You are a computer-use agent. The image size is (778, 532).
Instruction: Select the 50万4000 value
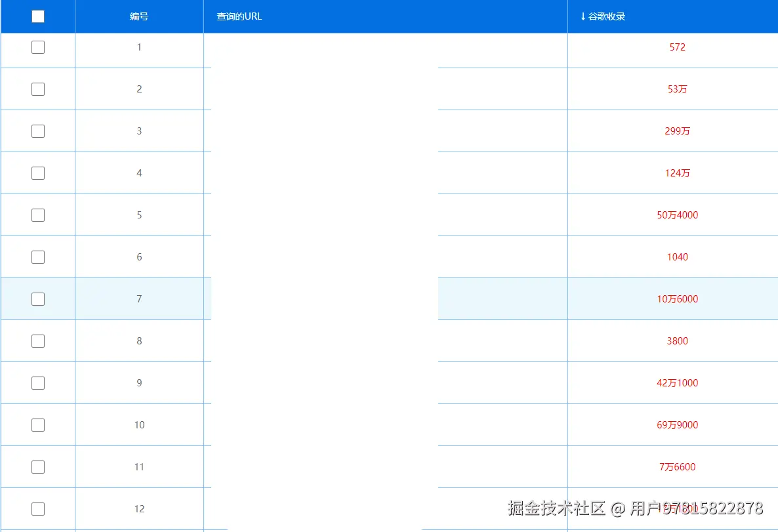click(677, 215)
